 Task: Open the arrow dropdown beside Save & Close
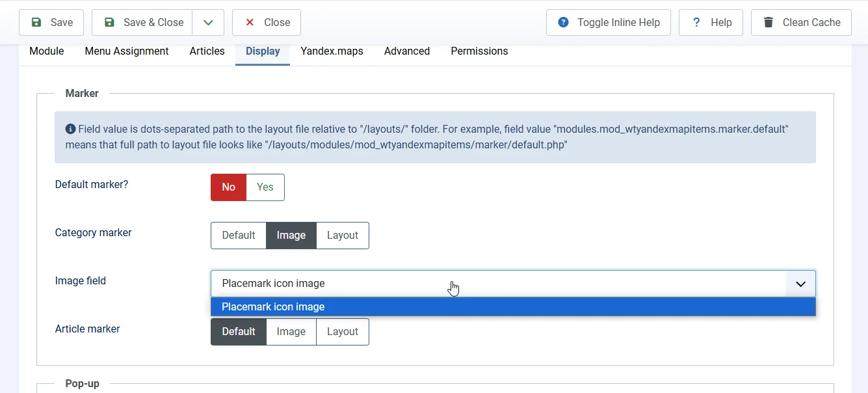[208, 22]
